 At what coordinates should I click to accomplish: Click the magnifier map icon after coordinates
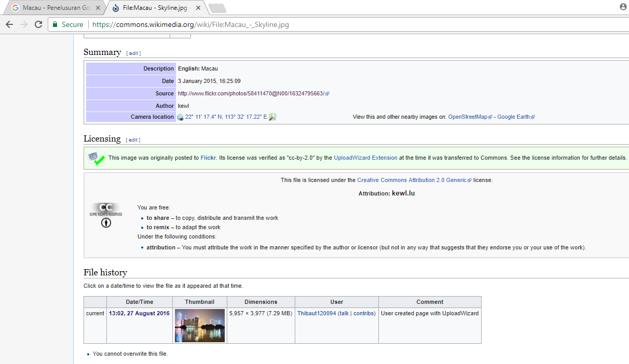point(272,117)
